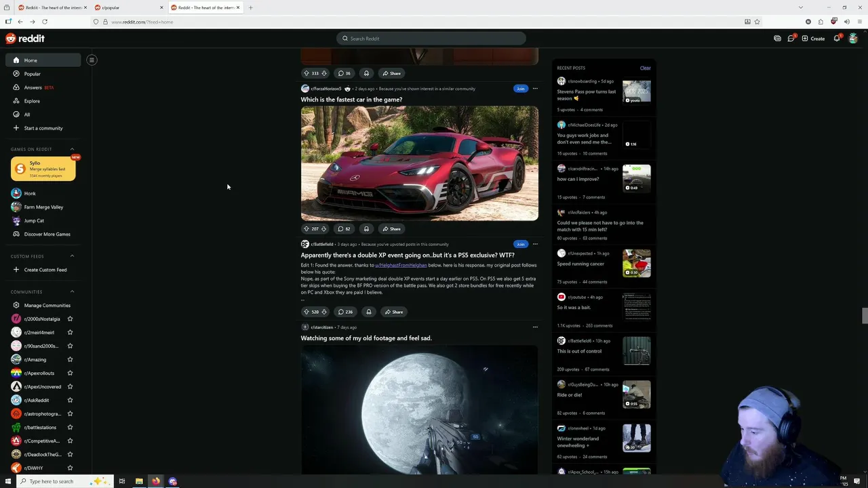
Task: Open the overflow menu for the Forza post
Action: click(x=535, y=89)
